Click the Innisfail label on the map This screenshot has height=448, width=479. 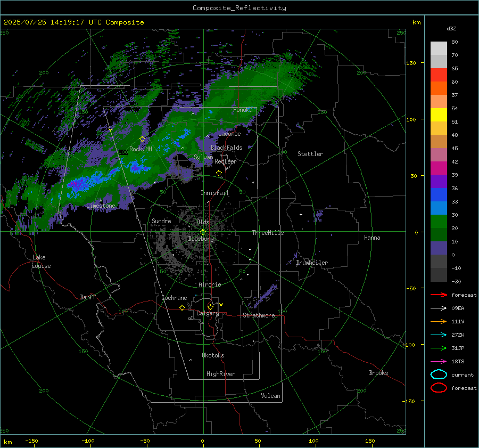pyautogui.click(x=214, y=193)
